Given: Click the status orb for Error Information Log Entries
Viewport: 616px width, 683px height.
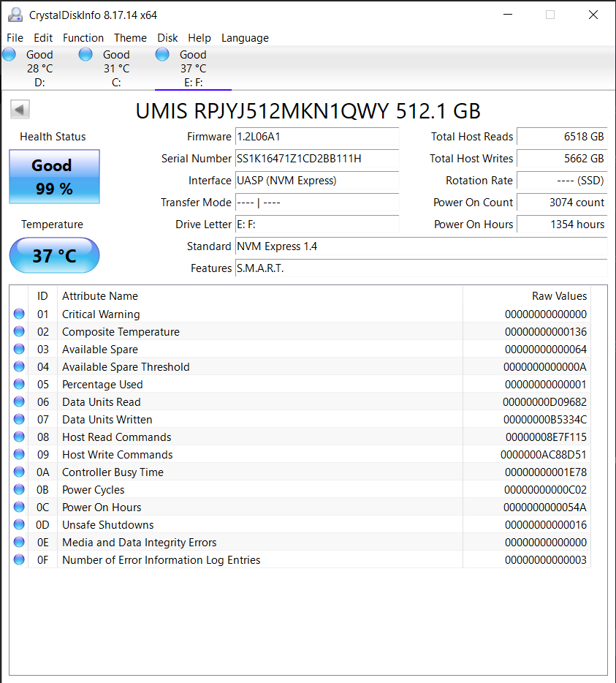Looking at the screenshot, I should click(19, 559).
